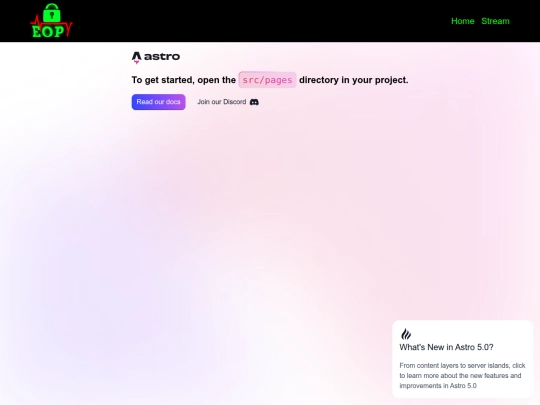Viewport: 540px width, 405px height.
Task: Open the What's New in Astro 5.0? heading
Action: click(x=446, y=347)
